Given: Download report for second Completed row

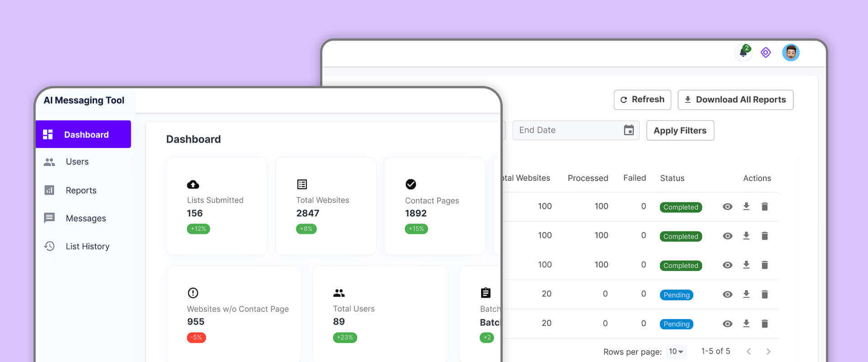Looking at the screenshot, I should pos(746,236).
